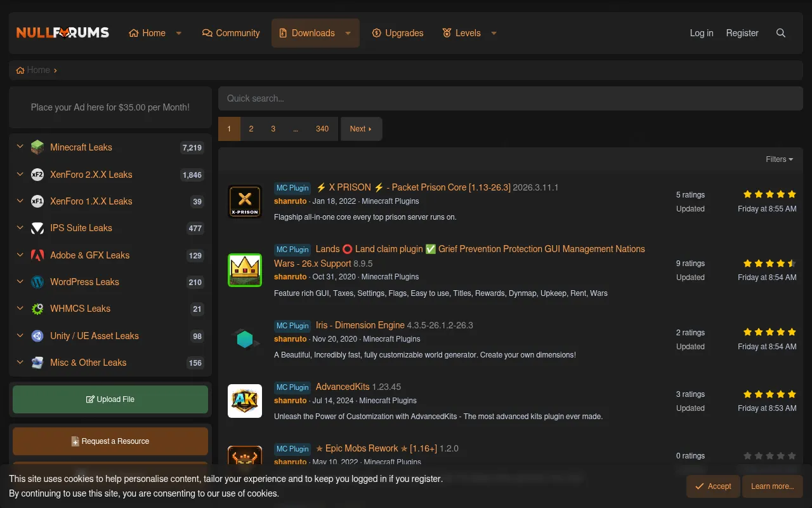Image resolution: width=812 pixels, height=508 pixels.
Task: Click the Next page button
Action: (361, 129)
